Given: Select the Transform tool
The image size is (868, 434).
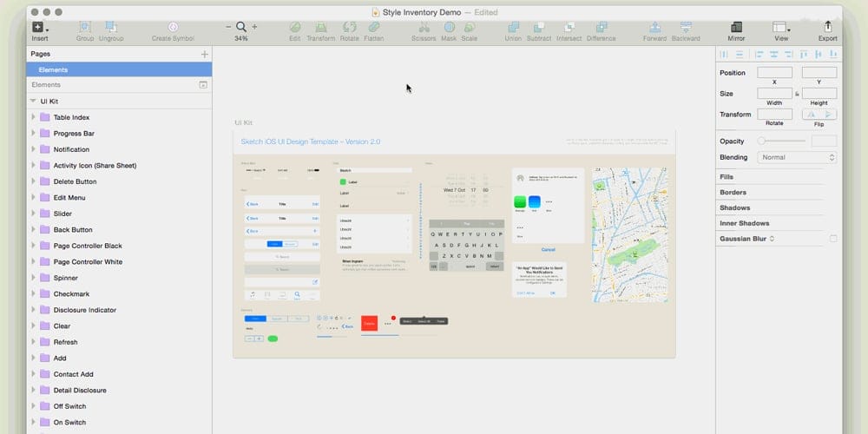Looking at the screenshot, I should [x=320, y=27].
